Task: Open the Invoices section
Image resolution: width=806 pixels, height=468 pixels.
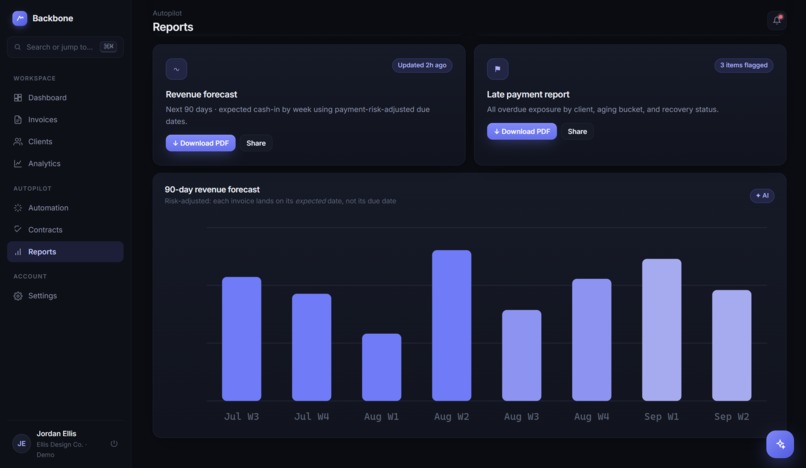Action: [x=65, y=120]
